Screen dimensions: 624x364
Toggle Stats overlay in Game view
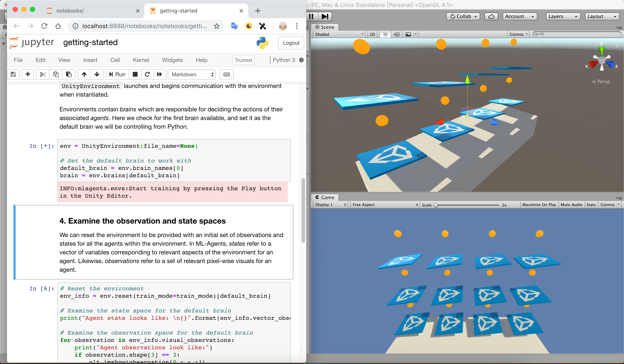(591, 205)
